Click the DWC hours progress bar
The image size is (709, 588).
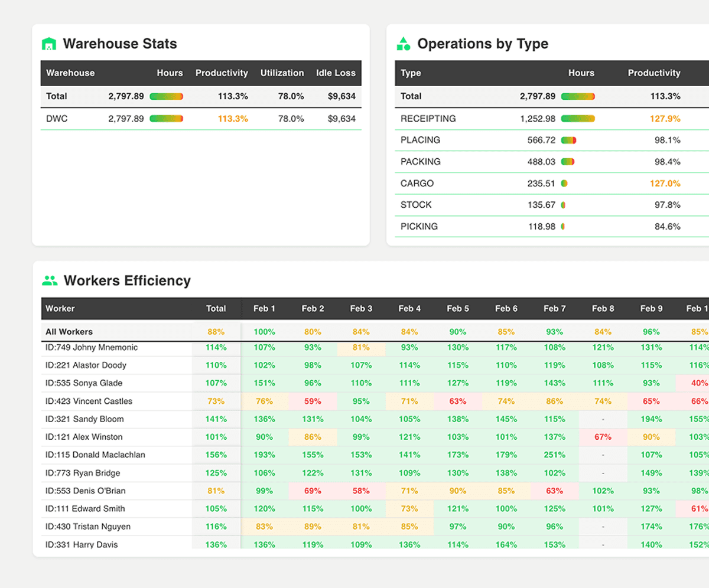[x=167, y=119]
